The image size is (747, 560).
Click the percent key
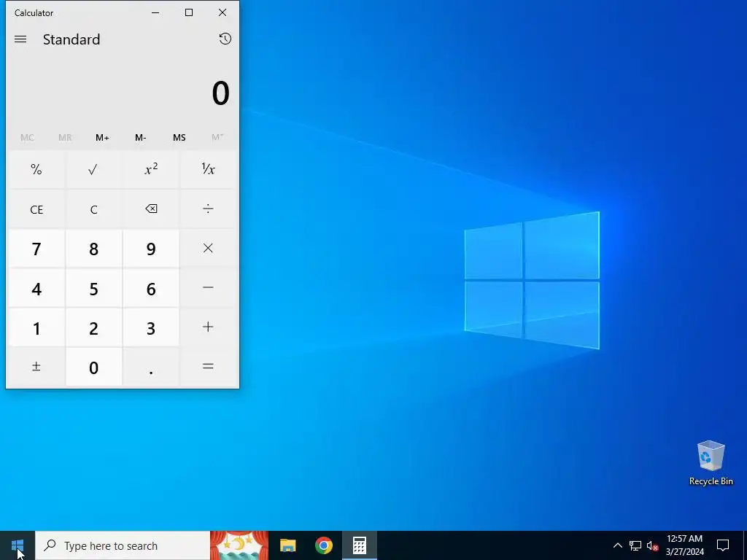(36, 169)
